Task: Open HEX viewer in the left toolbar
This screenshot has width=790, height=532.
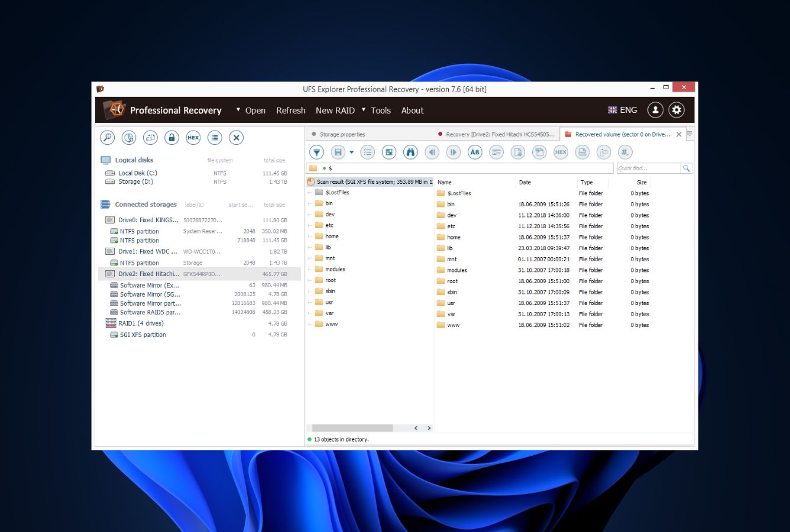Action: (193, 138)
